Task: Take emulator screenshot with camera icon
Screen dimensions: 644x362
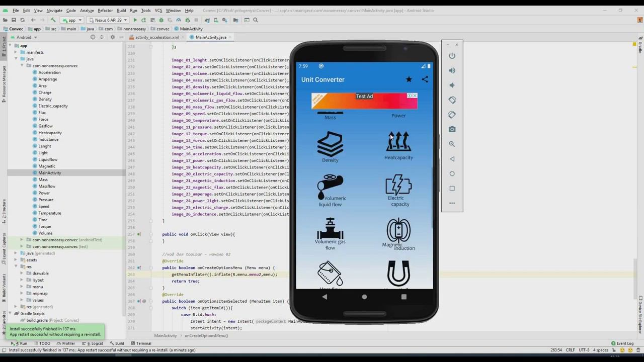Action: [x=452, y=129]
